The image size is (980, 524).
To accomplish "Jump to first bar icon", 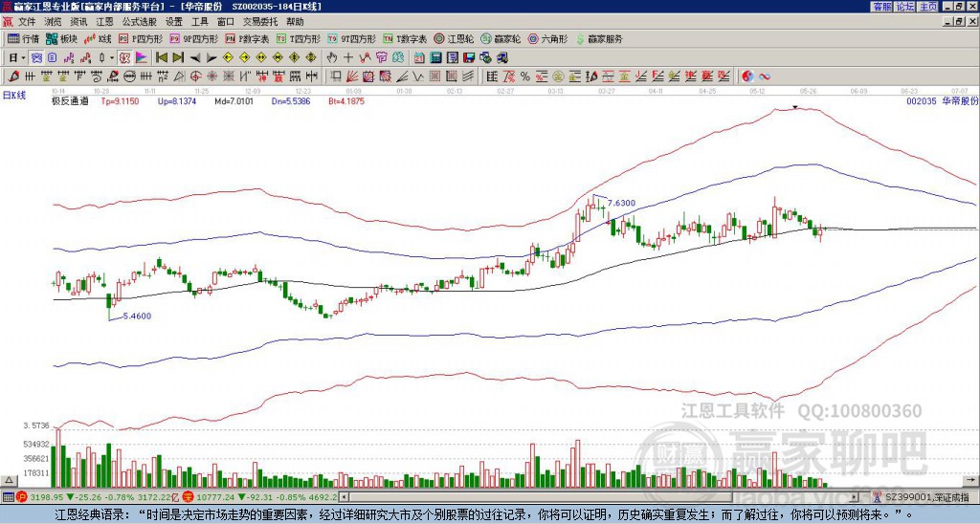I will [161, 58].
